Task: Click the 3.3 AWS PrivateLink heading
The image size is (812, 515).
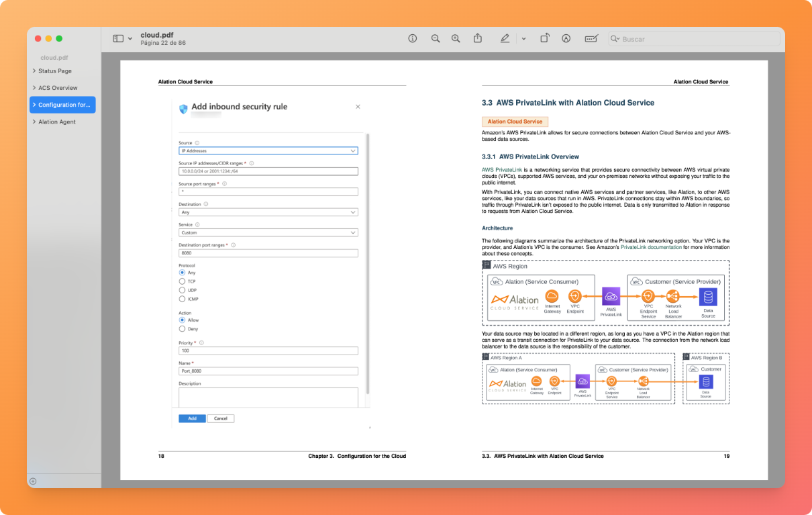Action: pyautogui.click(x=568, y=103)
